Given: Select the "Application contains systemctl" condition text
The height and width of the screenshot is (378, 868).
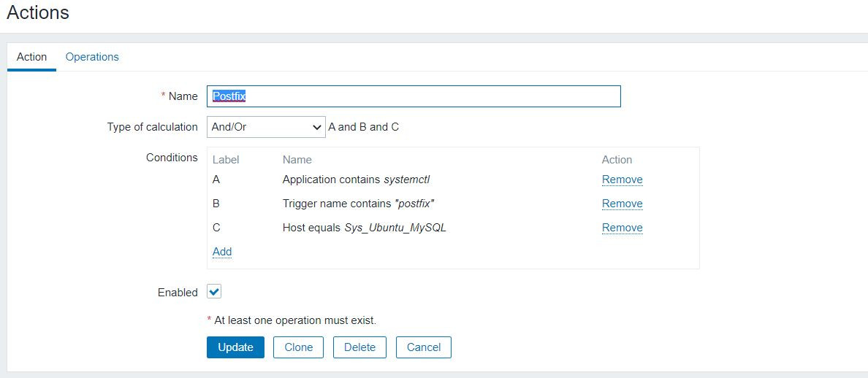Looking at the screenshot, I should tap(361, 180).
